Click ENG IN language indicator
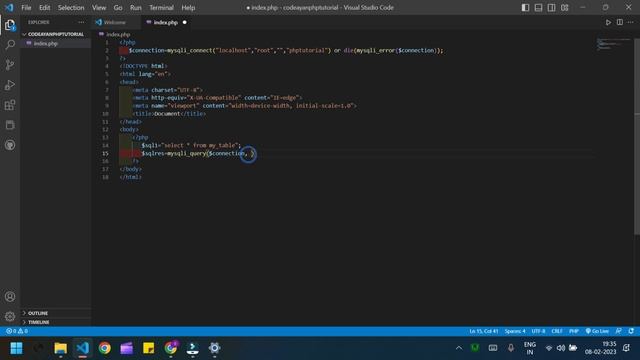Viewport: 640px width, 360px height. (x=529, y=348)
